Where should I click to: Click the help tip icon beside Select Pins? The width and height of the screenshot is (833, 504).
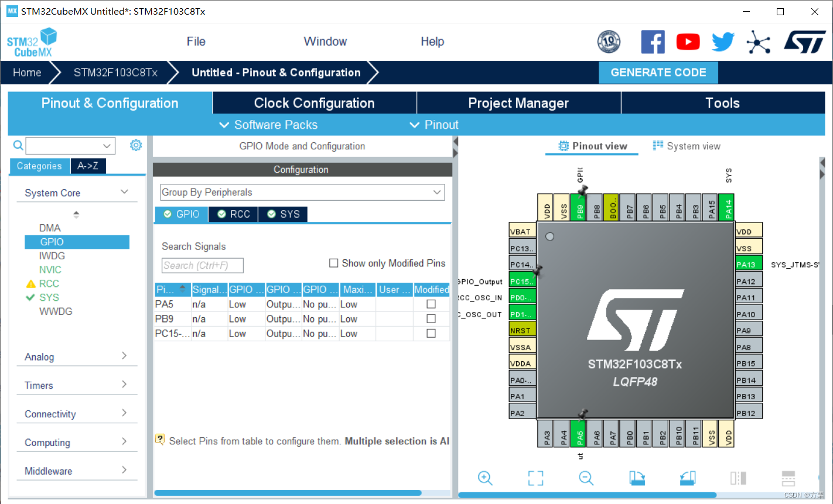tap(159, 439)
